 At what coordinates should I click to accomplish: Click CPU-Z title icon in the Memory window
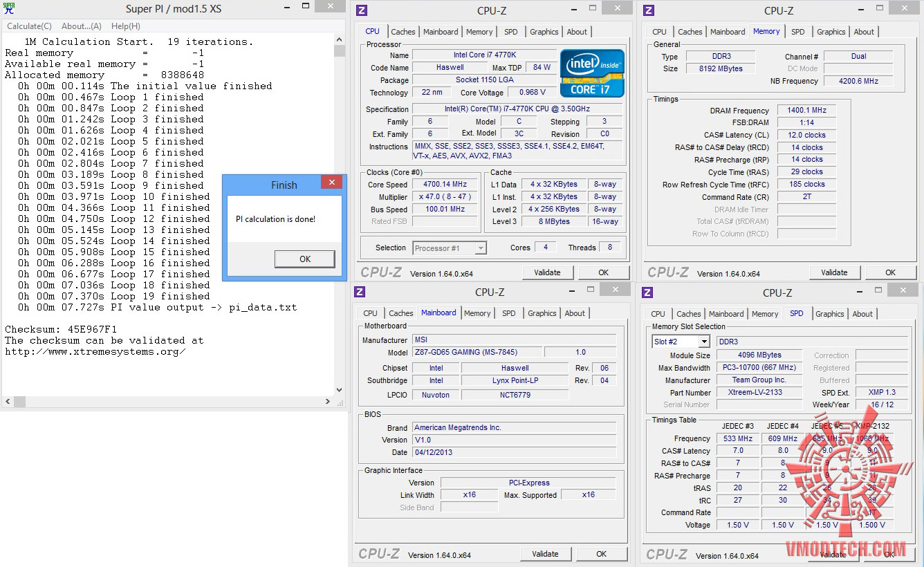coord(648,10)
